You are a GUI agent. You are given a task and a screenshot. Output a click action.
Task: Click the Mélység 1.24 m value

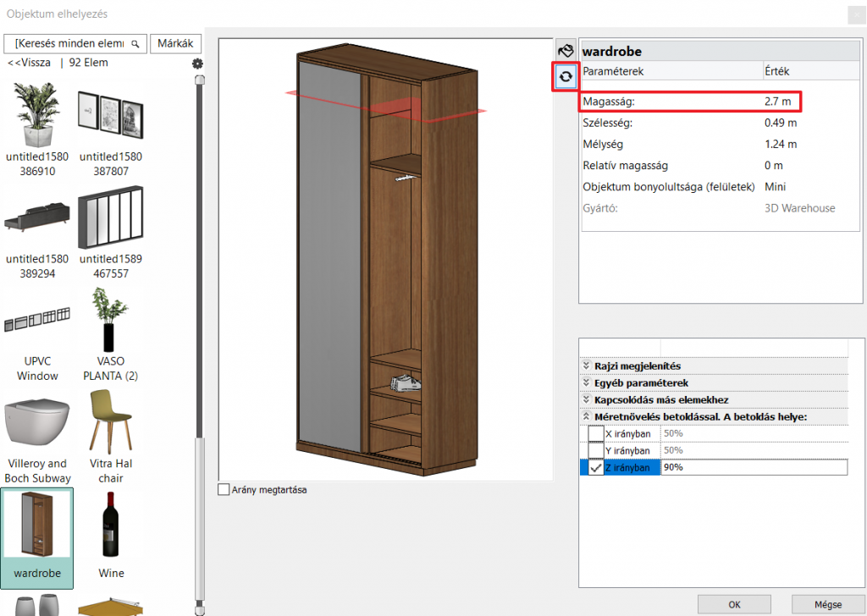[x=780, y=144]
